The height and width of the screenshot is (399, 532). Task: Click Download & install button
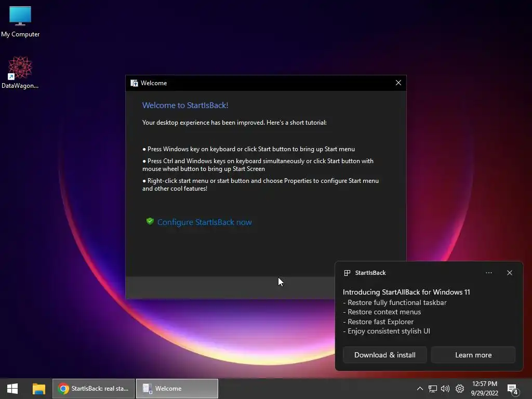(385, 355)
